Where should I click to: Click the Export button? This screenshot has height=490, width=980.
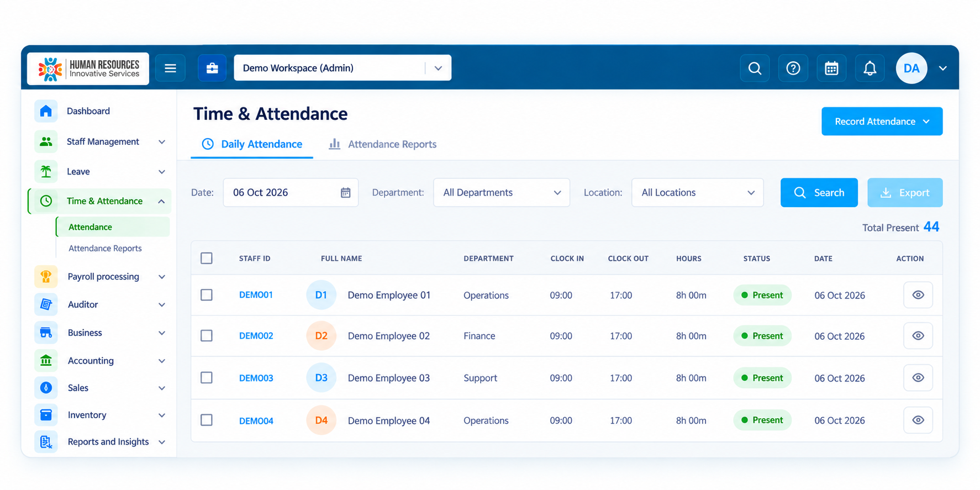point(905,192)
